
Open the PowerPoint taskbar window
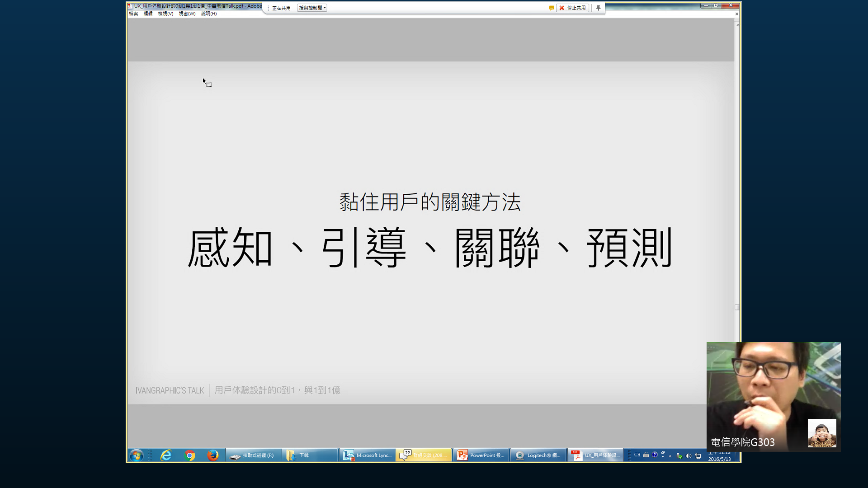(481, 455)
